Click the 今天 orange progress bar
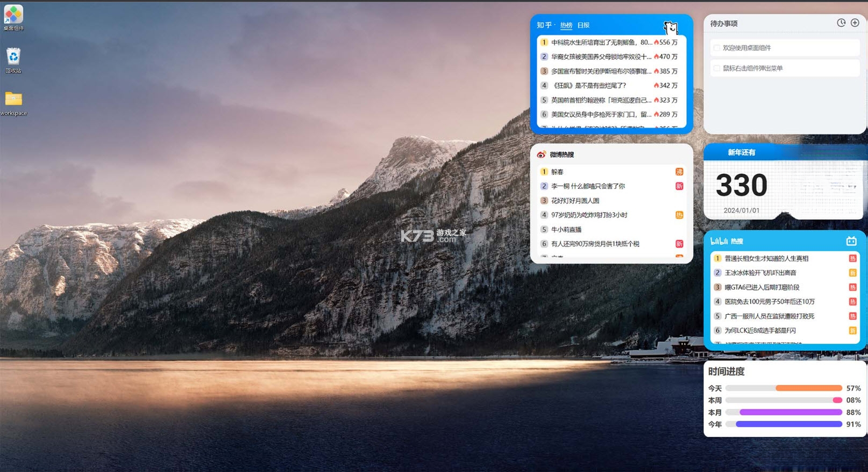This screenshot has height=472, width=868. [x=809, y=388]
